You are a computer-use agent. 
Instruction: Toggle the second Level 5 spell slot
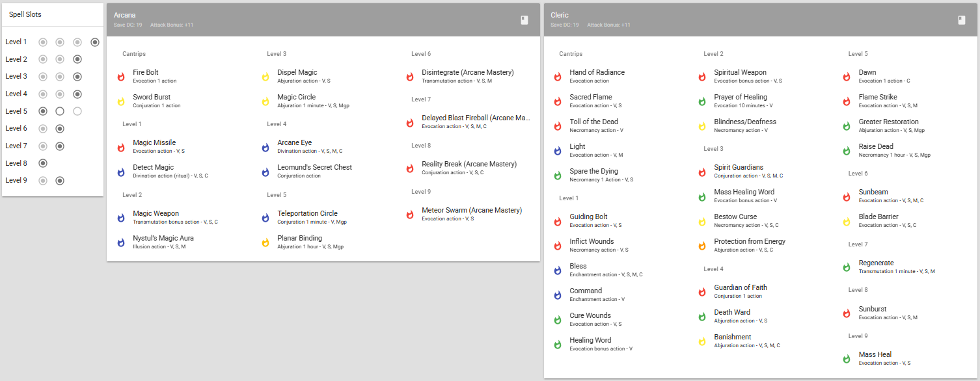pyautogui.click(x=60, y=111)
